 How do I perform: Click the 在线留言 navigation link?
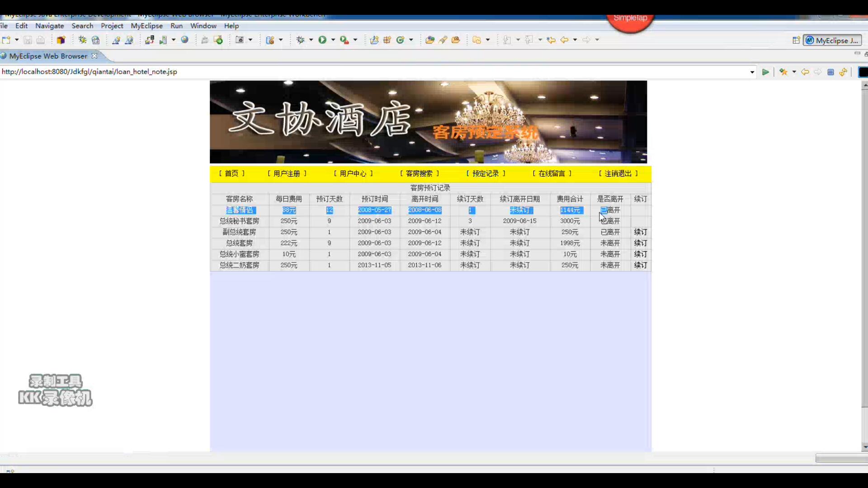552,174
